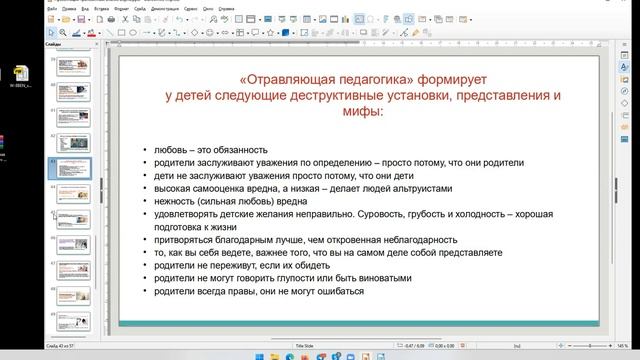Click the Undo arrow icon

click(179, 19)
